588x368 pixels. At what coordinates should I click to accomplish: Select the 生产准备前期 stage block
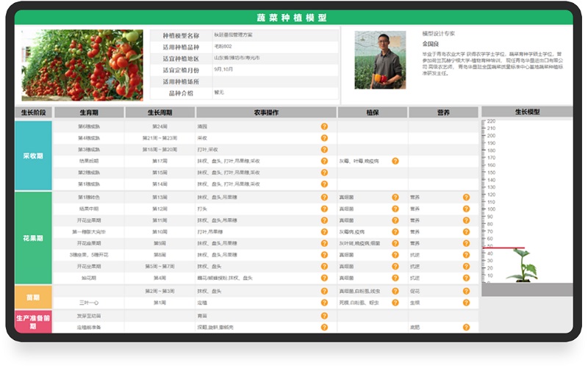[x=33, y=321]
